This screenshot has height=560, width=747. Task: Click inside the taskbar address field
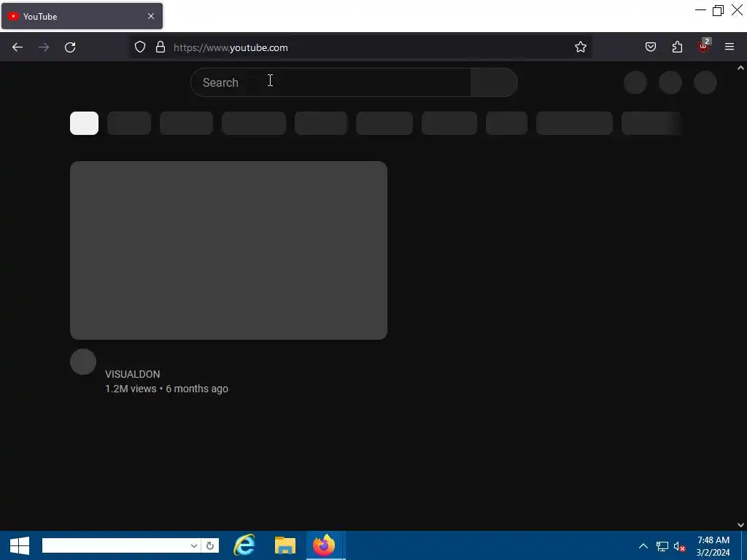tap(115, 545)
